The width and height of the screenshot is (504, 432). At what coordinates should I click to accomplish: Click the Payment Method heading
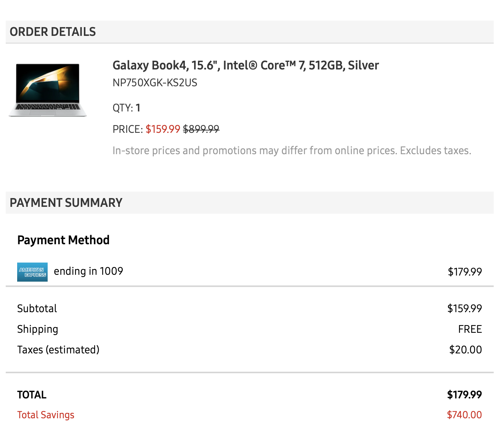coord(63,240)
